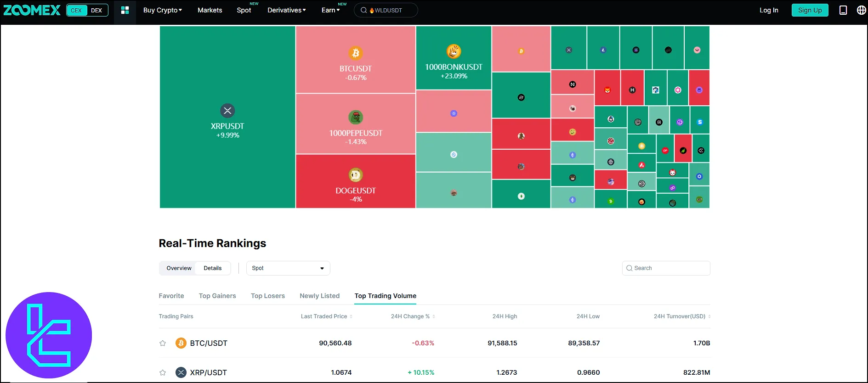Open Spot in the top navigation
Image resolution: width=868 pixels, height=383 pixels.
pos(244,10)
